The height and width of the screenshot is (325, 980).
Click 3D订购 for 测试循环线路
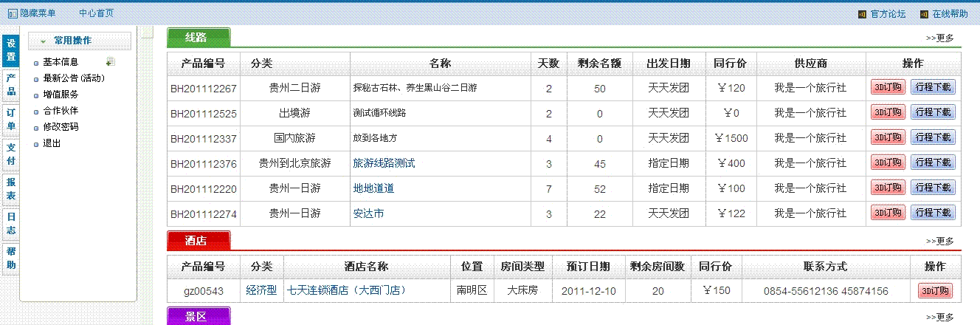(888, 112)
